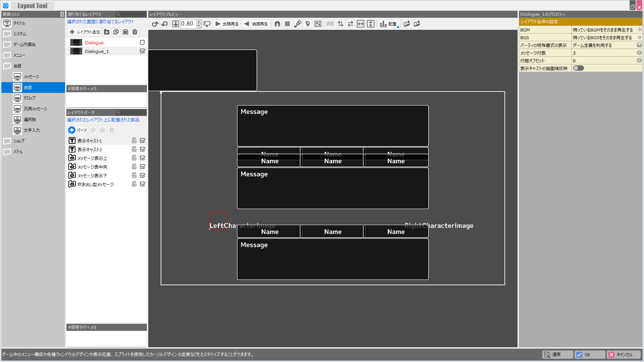This screenshot has height=362, width=644.
Task: Click the swap vertical arrows icon
Action: (340, 24)
